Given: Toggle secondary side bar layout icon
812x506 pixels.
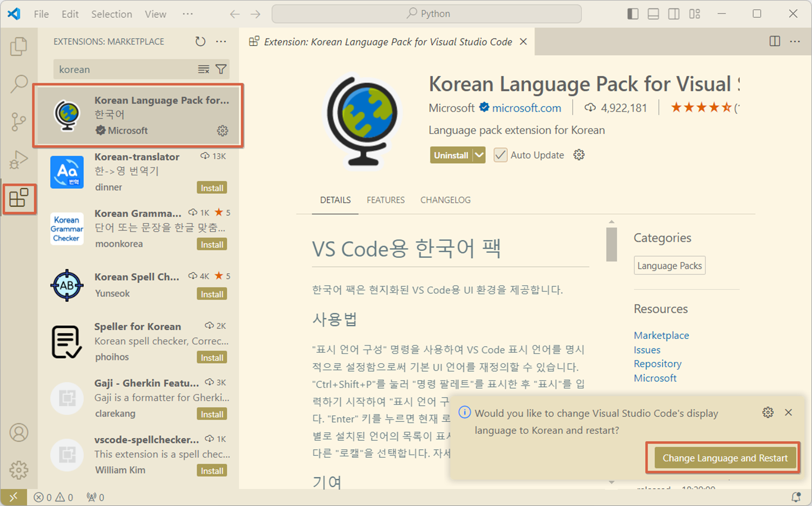Looking at the screenshot, I should tap(674, 14).
